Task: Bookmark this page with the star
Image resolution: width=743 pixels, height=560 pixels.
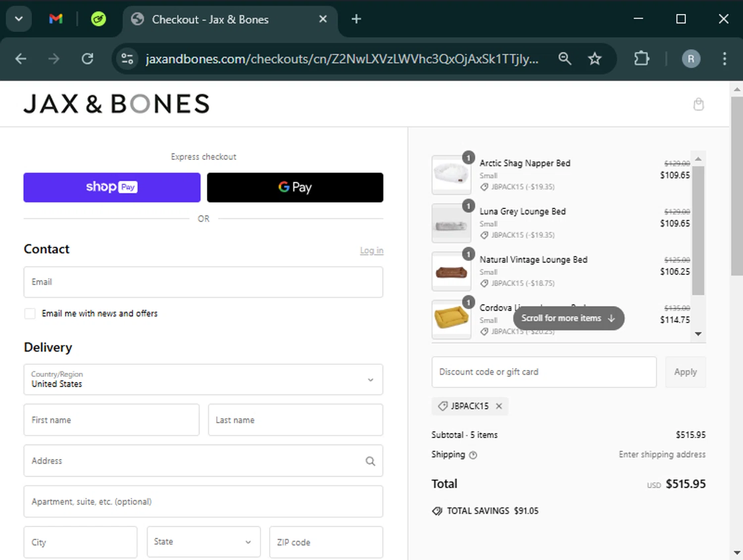Action: pos(594,59)
